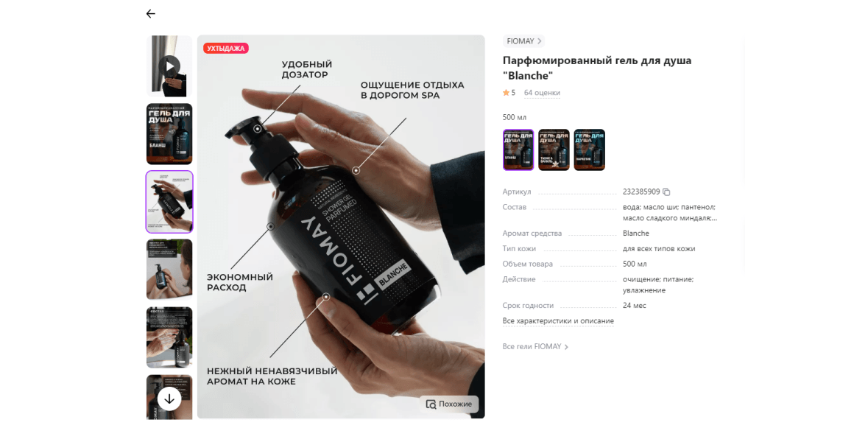868x442 pixels.
Task: Open the thumbnail of woman holding bottle
Action: 169,270
